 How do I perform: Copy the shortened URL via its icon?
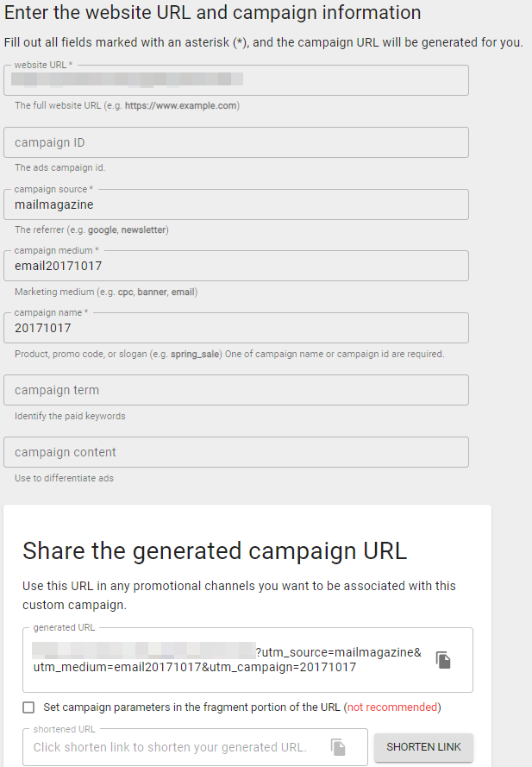(338, 747)
